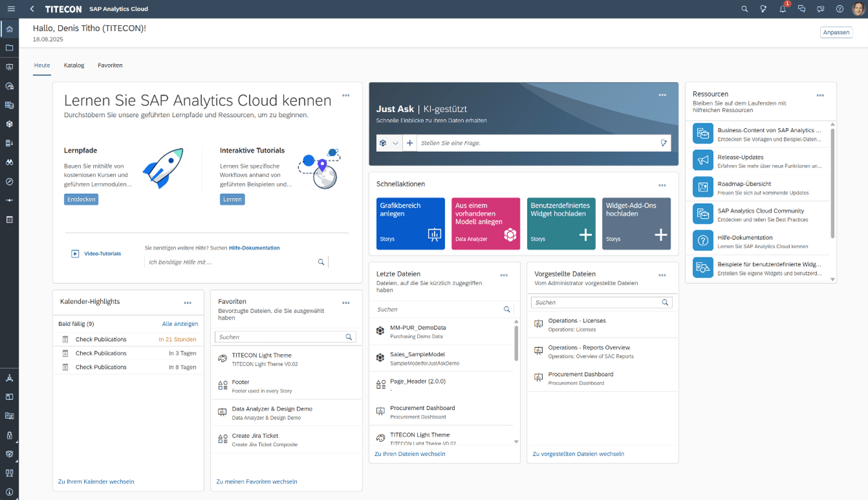Open the lightbulb icon in the top bar
This screenshot has width=868, height=500.
point(763,9)
